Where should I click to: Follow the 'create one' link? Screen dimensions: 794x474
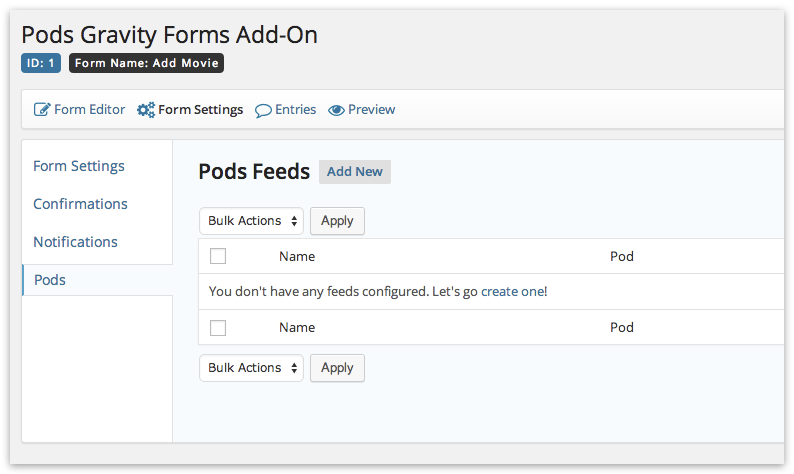point(512,292)
